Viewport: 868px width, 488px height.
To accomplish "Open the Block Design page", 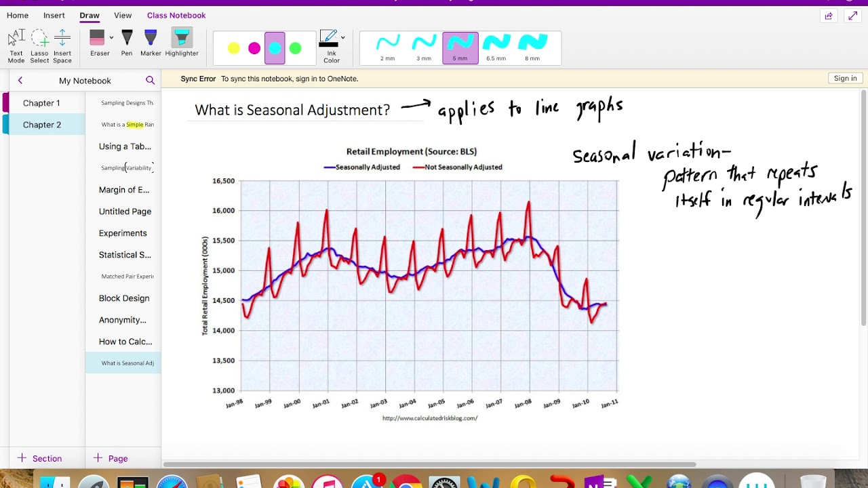I will pos(123,298).
